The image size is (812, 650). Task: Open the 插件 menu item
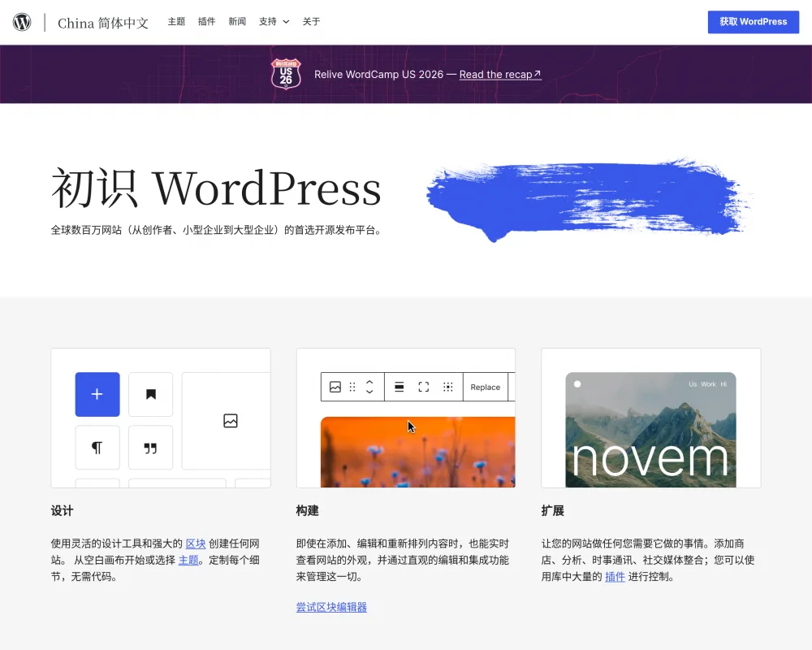tap(206, 22)
